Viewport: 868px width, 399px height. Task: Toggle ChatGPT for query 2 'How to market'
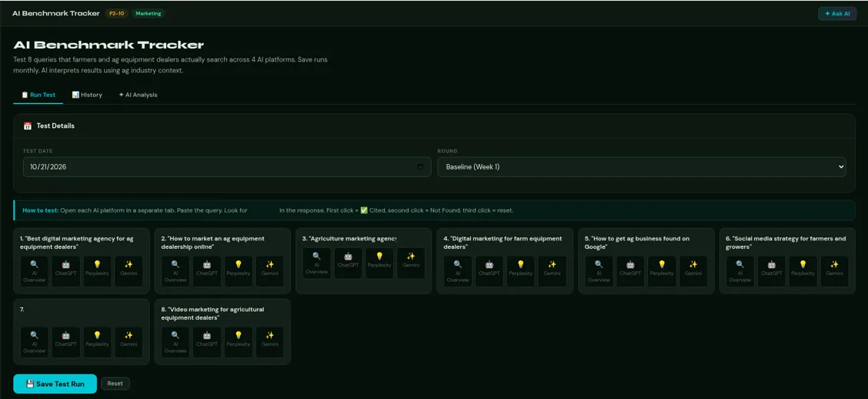click(207, 271)
